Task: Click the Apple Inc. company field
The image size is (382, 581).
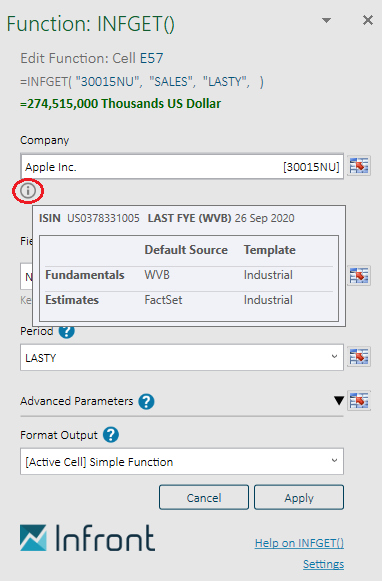Action: pos(182,167)
